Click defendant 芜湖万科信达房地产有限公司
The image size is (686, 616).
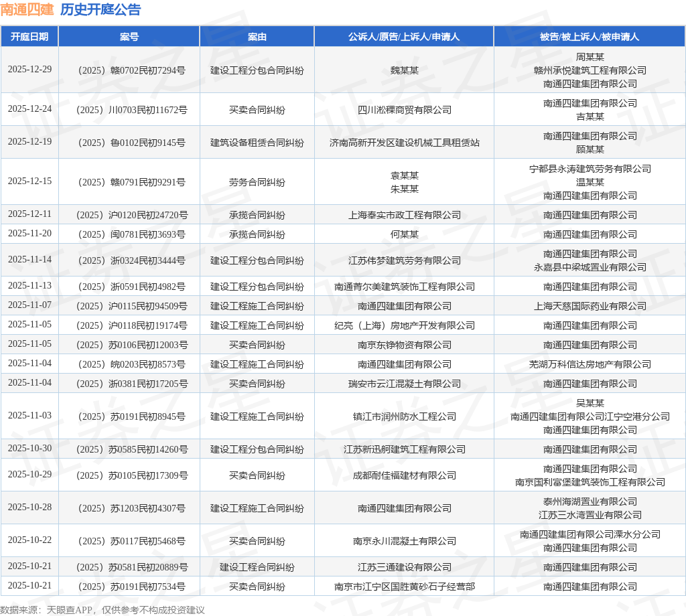[590, 364]
